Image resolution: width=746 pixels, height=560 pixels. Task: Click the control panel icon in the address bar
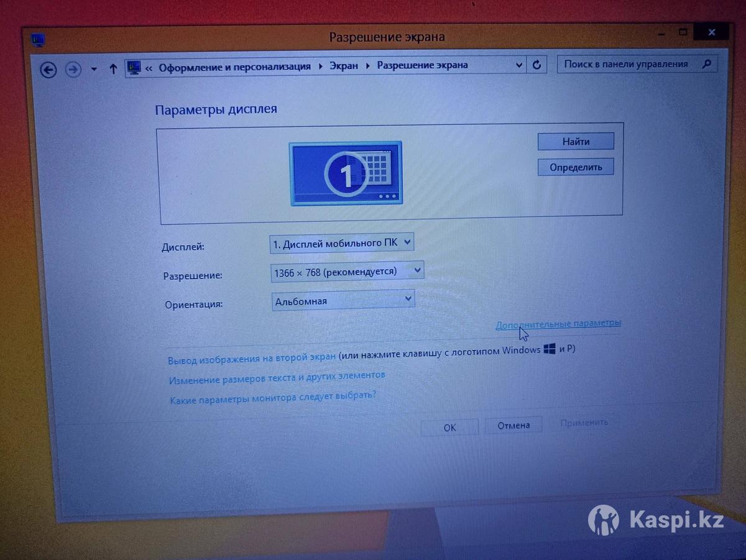134,67
